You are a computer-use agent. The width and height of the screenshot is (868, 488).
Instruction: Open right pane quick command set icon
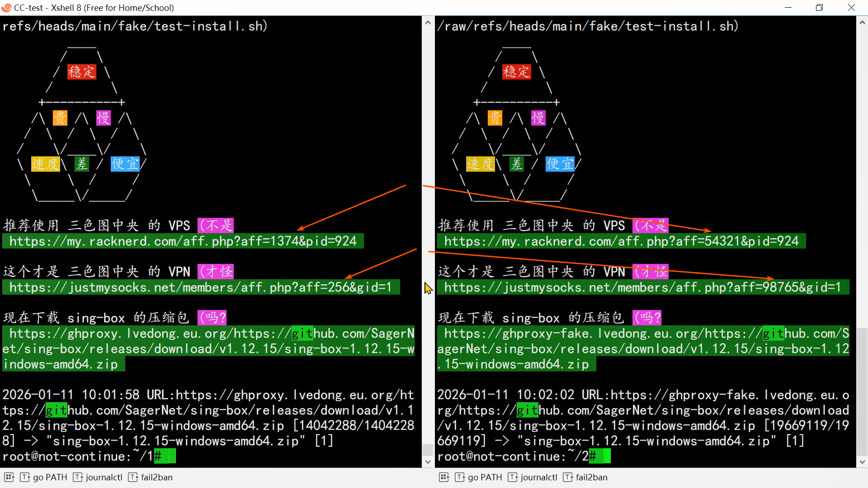pos(444,477)
